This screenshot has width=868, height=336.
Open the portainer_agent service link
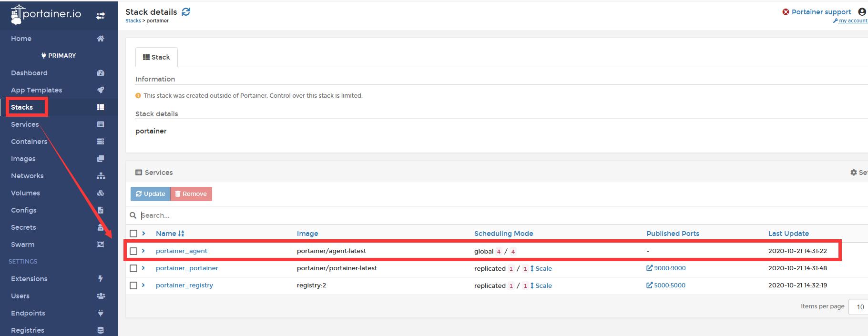(x=182, y=251)
